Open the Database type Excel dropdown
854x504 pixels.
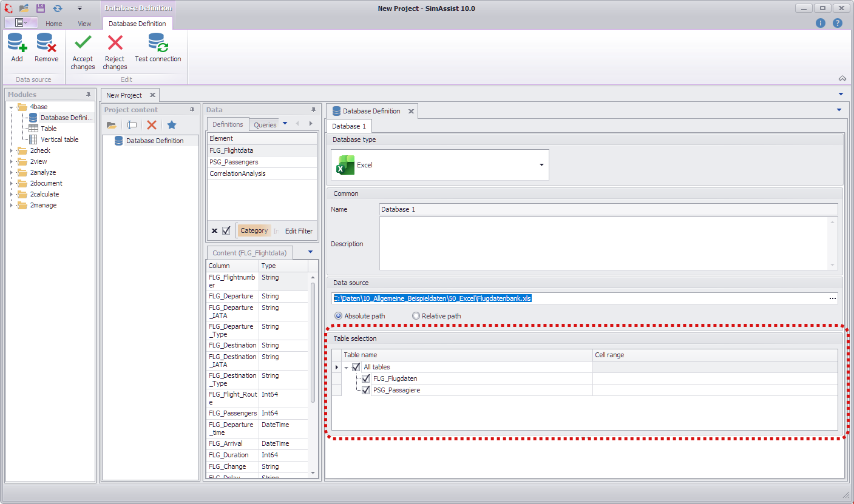coord(541,165)
